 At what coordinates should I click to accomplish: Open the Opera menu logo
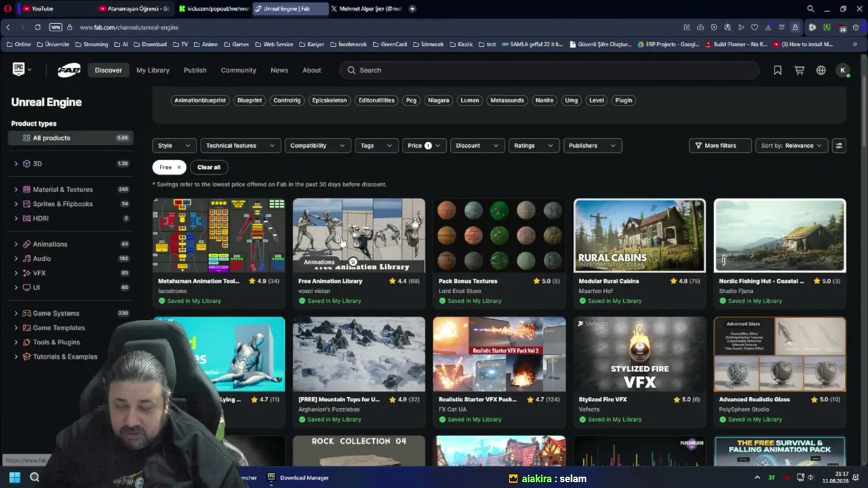click(6, 8)
